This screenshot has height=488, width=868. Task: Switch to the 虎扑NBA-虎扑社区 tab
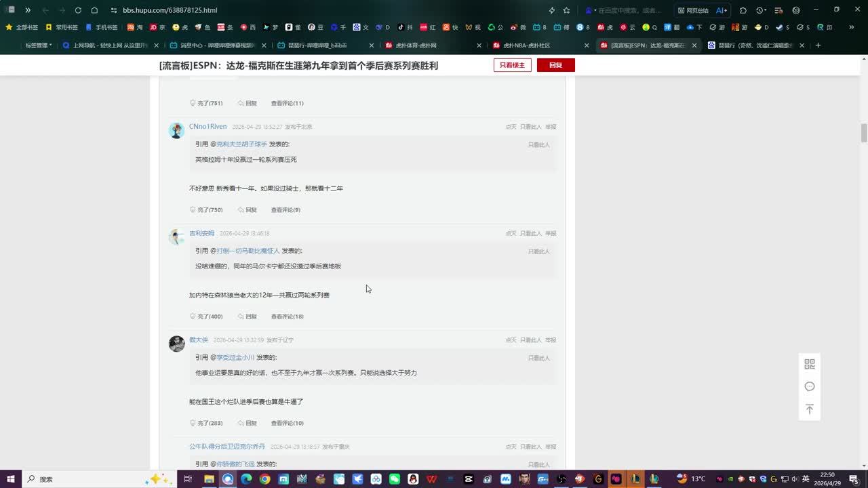(x=526, y=45)
